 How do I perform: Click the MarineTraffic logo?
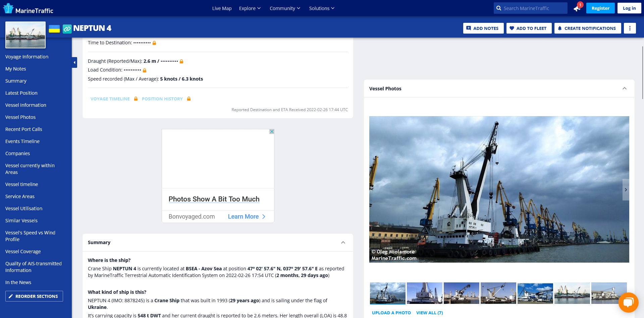(28, 8)
